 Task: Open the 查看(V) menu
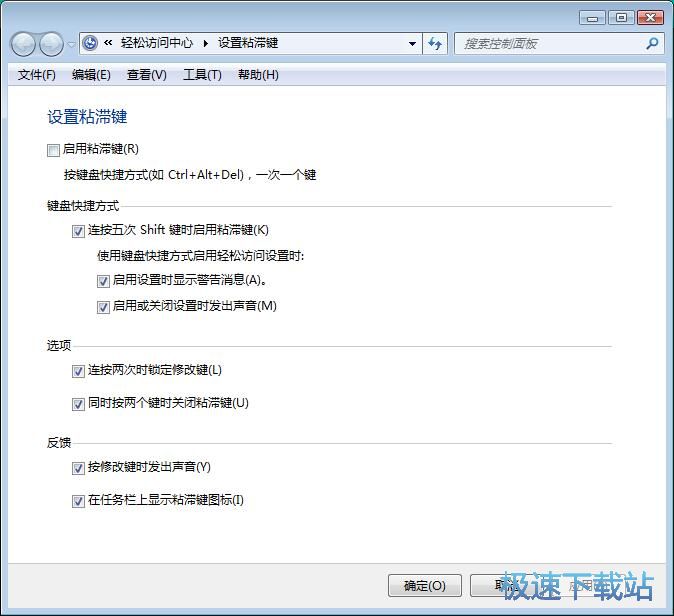(x=147, y=75)
